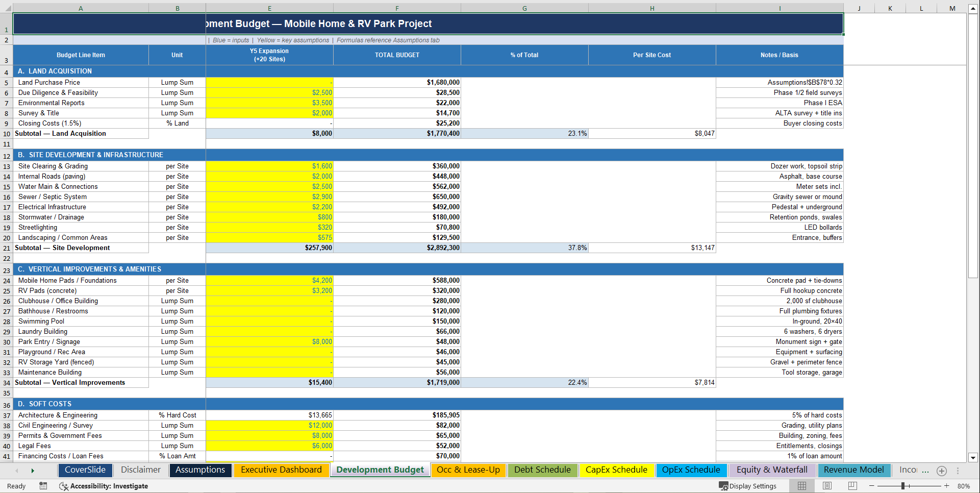980x493 pixels.
Task: Click the green next-sheet navigation arrow
Action: click(33, 471)
